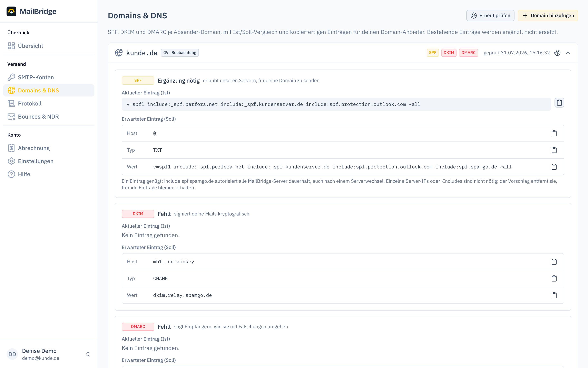Click the dkim.relay.spamgo.de value
588x368 pixels.
[182, 295]
